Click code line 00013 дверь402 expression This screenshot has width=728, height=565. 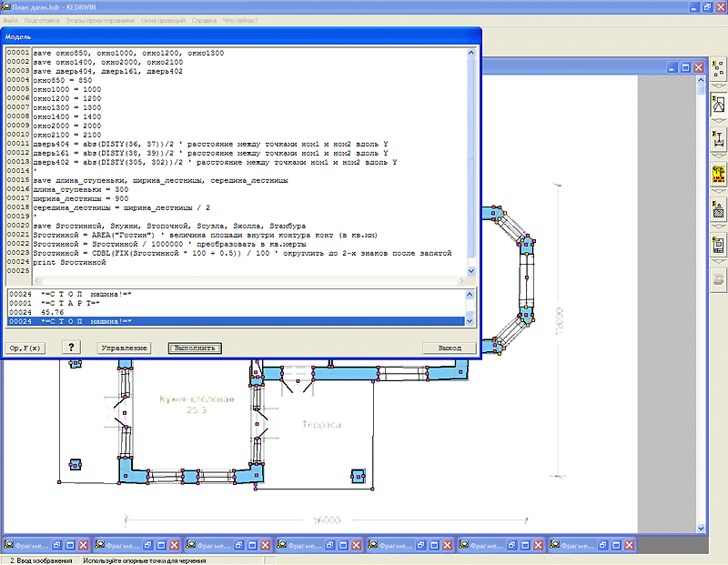coord(215,162)
